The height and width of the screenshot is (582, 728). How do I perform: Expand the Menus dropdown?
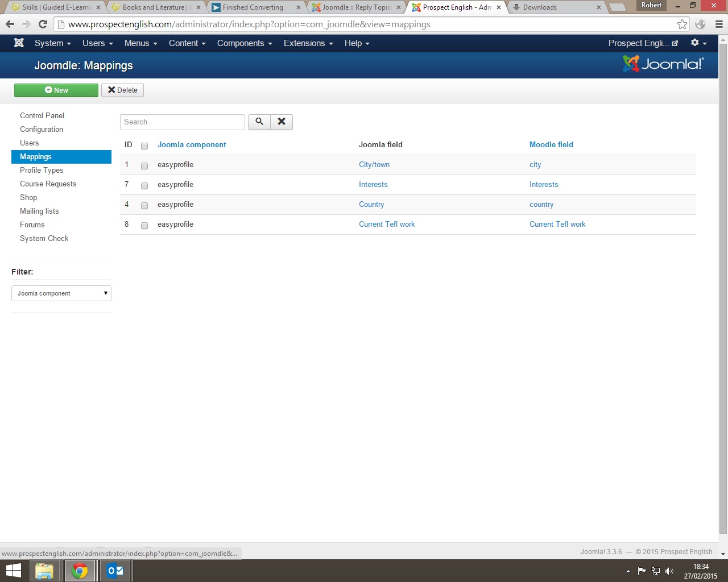coord(140,43)
